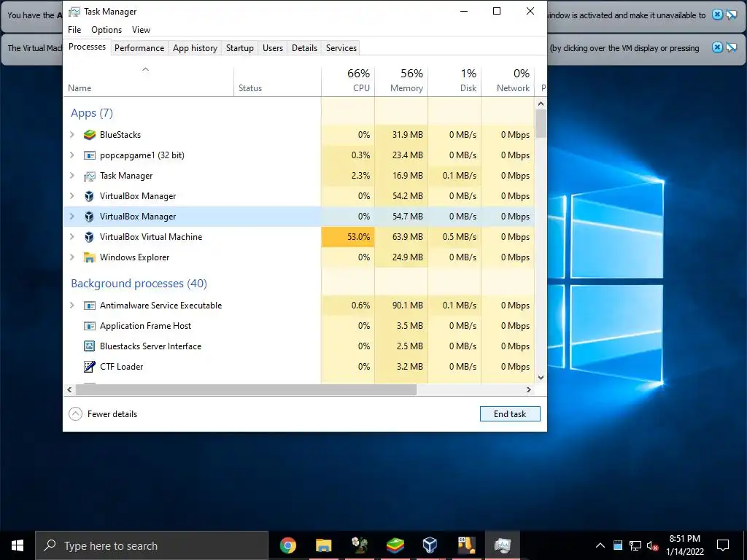Click the End task button
747x560 pixels.
[x=510, y=414]
